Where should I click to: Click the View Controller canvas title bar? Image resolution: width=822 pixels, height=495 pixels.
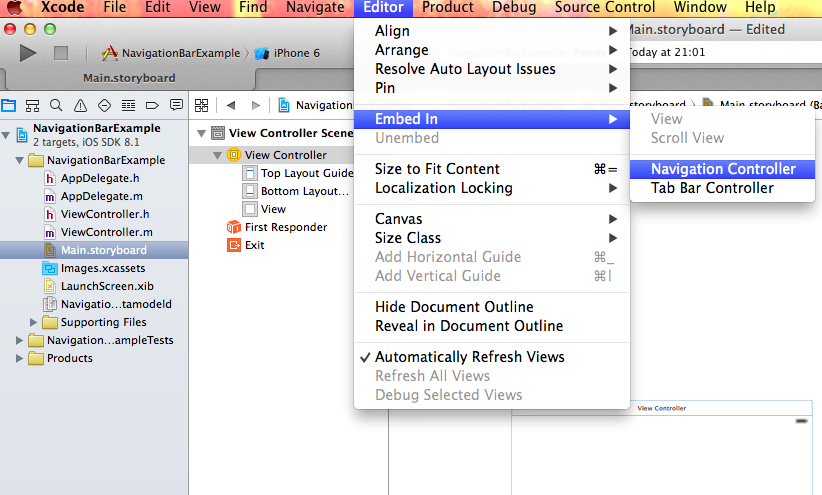[x=662, y=408]
